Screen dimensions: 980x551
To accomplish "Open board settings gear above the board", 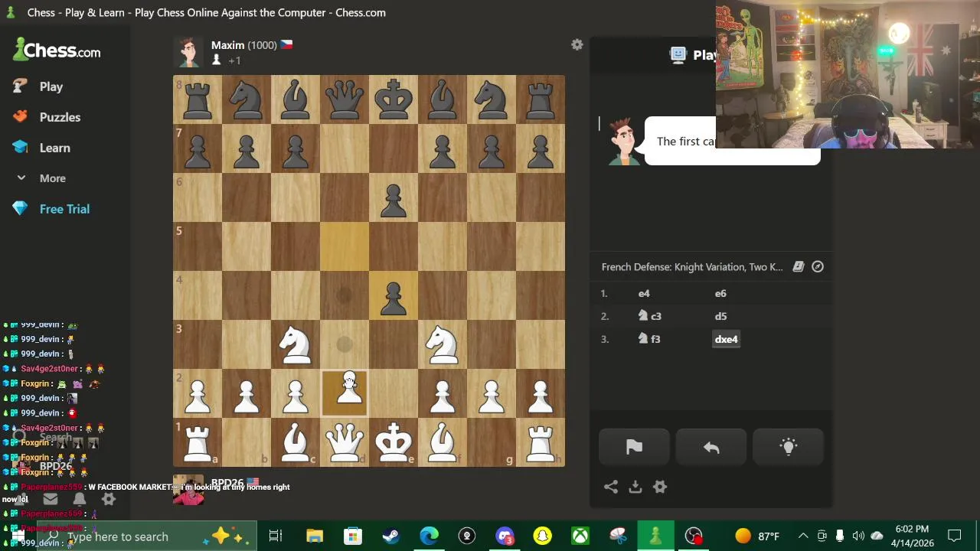I will coord(577,45).
